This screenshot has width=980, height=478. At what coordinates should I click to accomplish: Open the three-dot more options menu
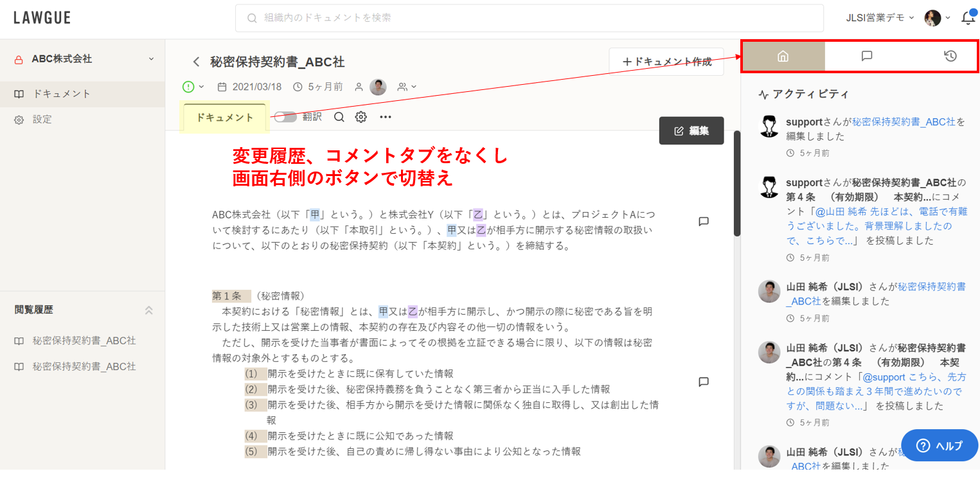(386, 117)
